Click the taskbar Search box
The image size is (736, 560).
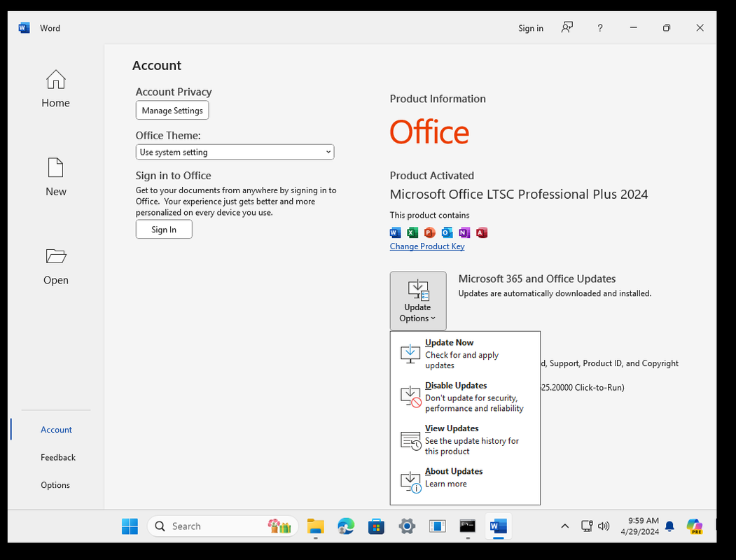click(223, 526)
